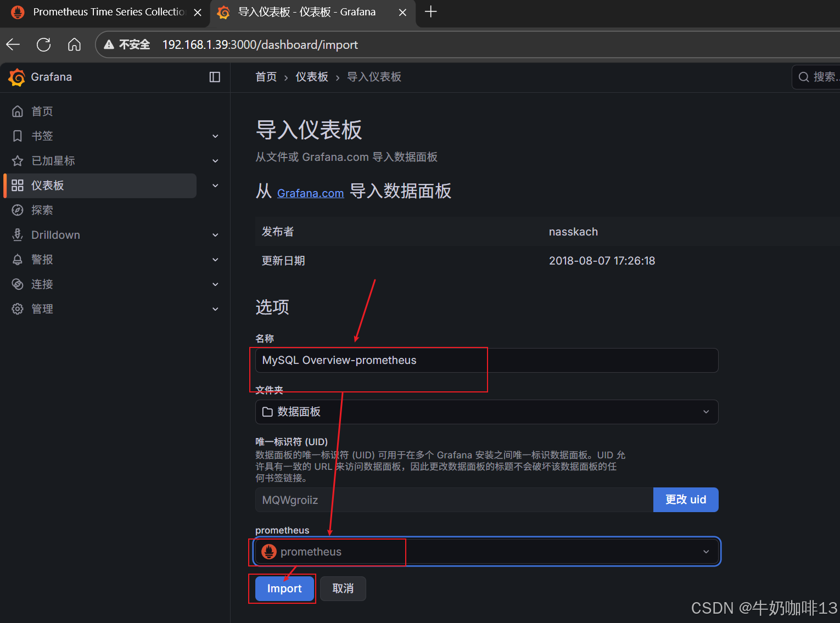The width and height of the screenshot is (840, 623).
Task: Click the Prometheus flame icon in the datasource picker
Action: click(x=269, y=552)
